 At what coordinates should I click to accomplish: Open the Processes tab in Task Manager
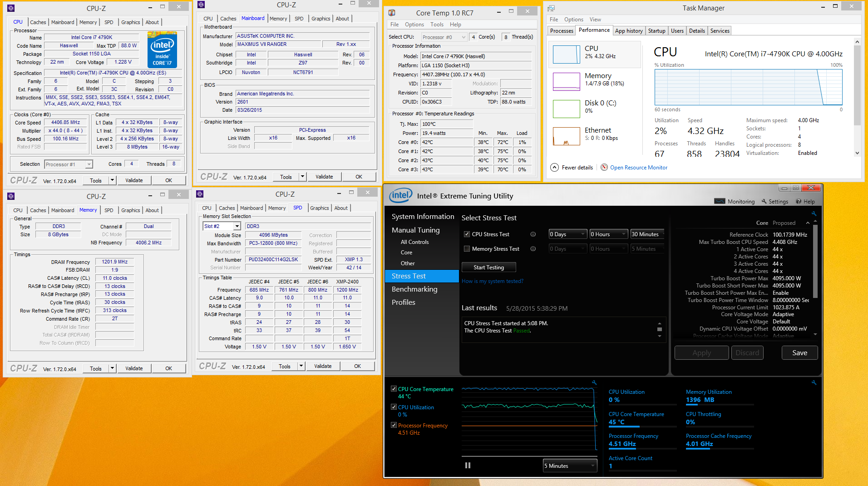pos(562,31)
